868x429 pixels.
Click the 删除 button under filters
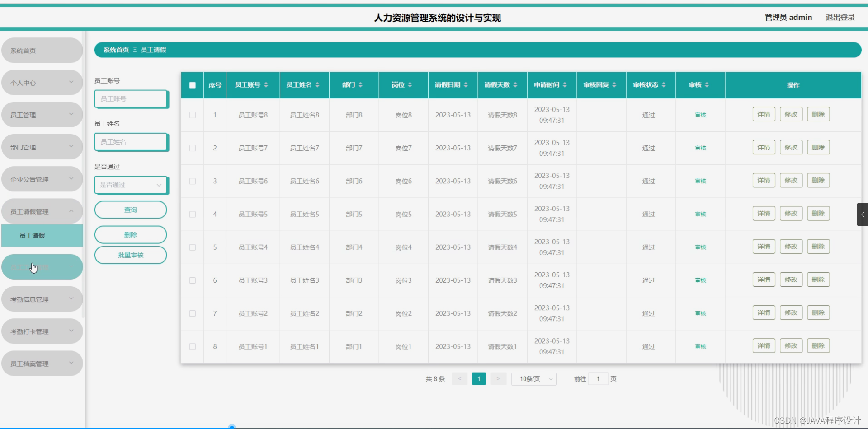pyautogui.click(x=131, y=234)
